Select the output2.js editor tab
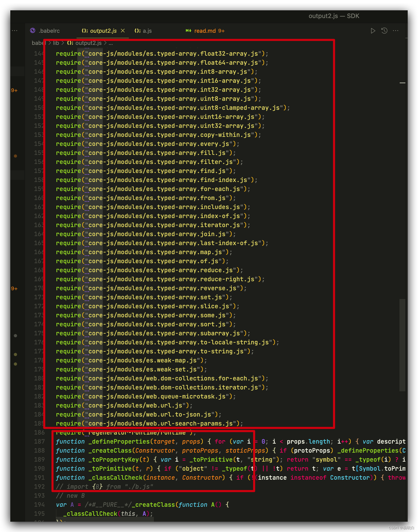This screenshot has height=532, width=418. (x=103, y=31)
